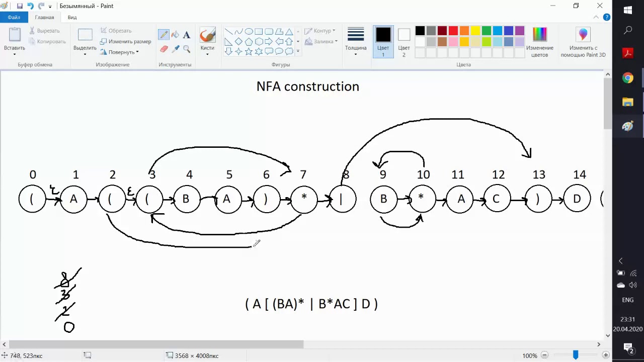Pick the red color swatch
Viewport: 644px width, 362px height.
(453, 31)
